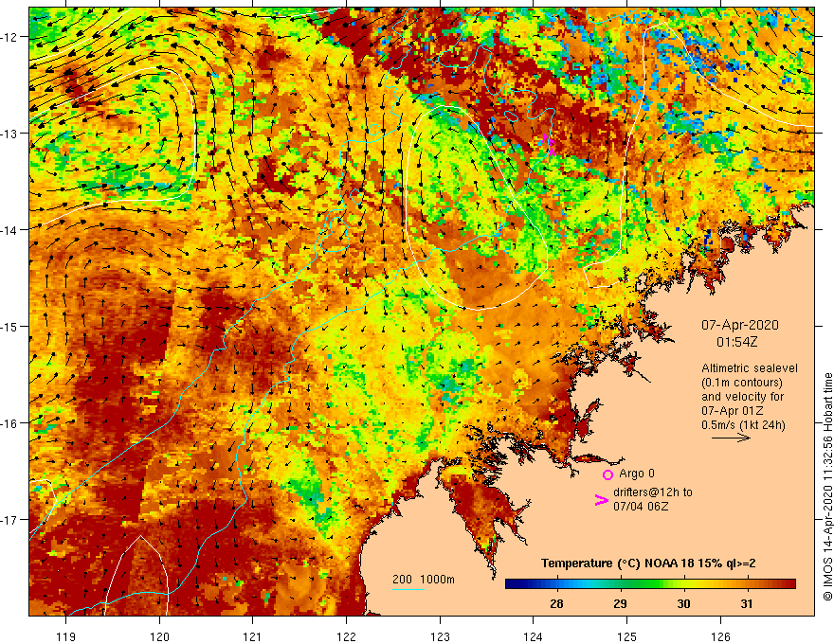Click the 'Argo 0' legend label
The image size is (834, 644).
point(637,474)
